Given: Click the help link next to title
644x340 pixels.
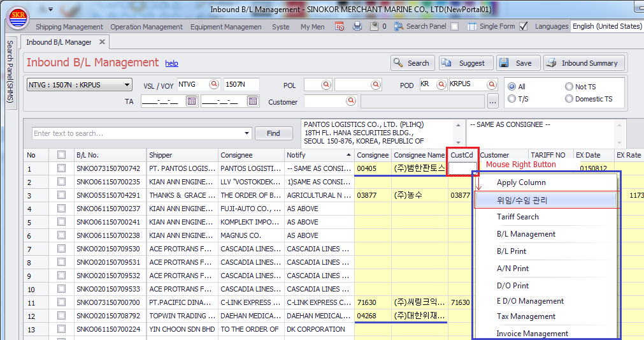Looking at the screenshot, I should [171, 63].
